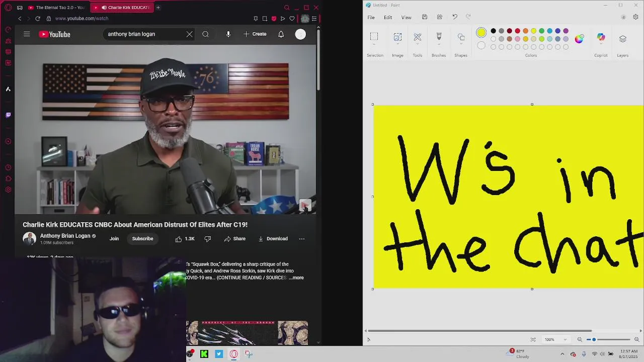
Task: Go to the YouTube home logo
Action: (x=54, y=34)
